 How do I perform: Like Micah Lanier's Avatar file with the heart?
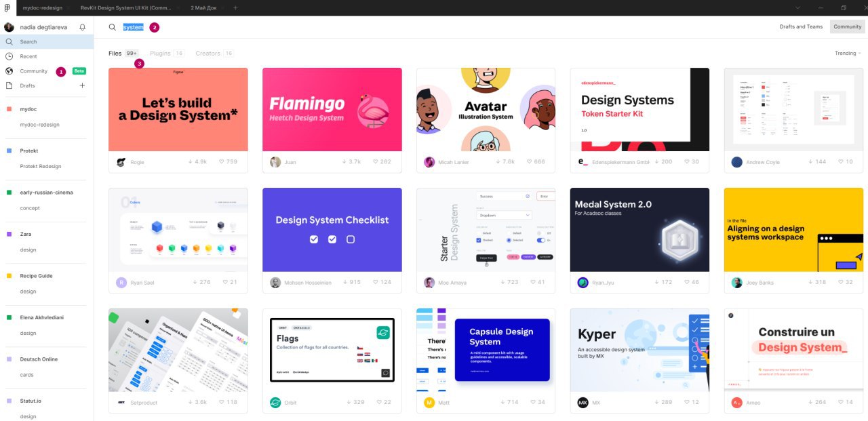tap(529, 162)
